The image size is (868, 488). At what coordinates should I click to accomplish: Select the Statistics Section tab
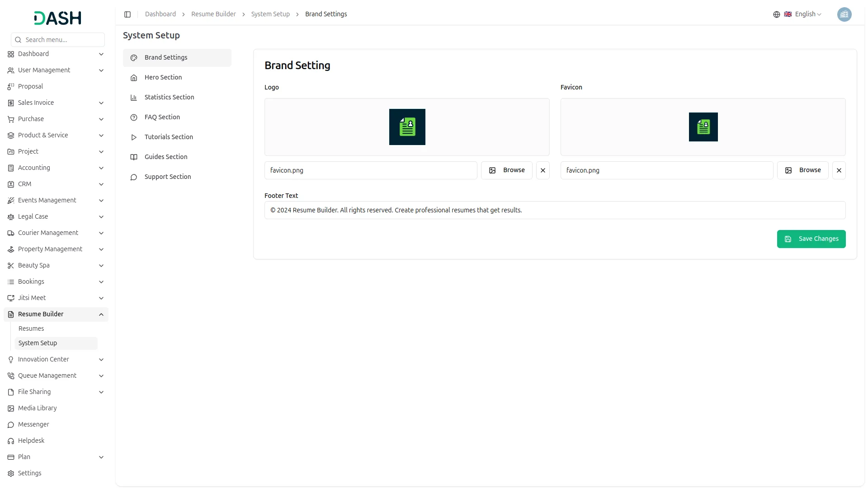(169, 97)
